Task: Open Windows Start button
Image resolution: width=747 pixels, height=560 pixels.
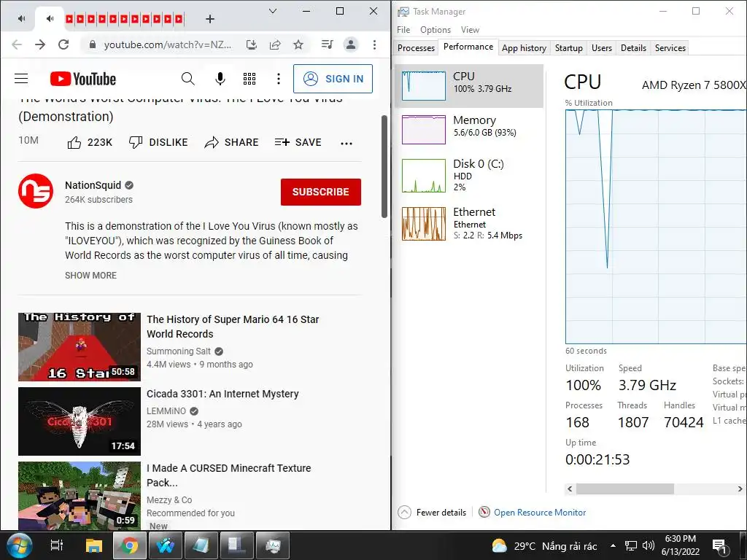Action: [19, 545]
